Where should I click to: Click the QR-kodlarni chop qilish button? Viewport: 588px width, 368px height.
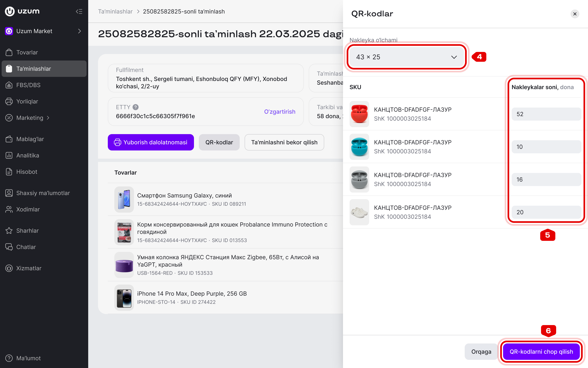click(541, 351)
